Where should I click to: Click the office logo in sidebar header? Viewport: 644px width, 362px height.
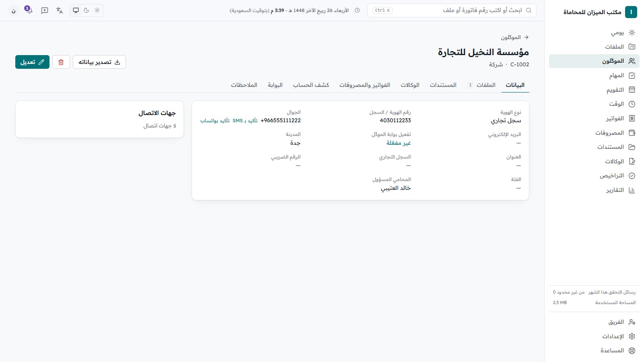click(631, 12)
